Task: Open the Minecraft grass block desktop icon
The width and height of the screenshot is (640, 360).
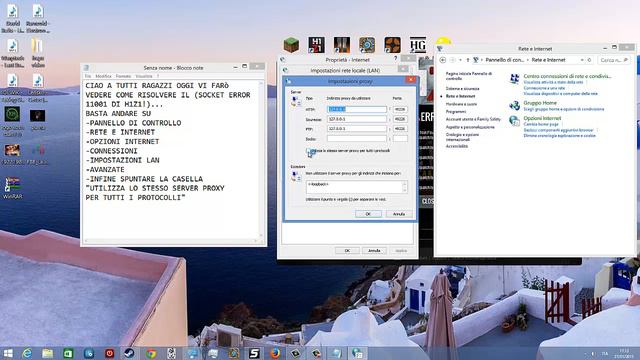Action: click(291, 45)
